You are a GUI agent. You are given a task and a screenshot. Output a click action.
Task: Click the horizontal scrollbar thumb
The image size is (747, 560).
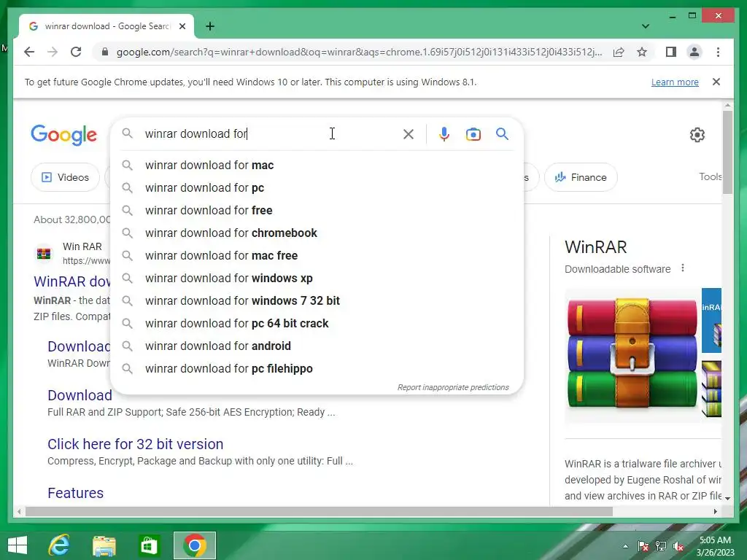tap(319, 512)
